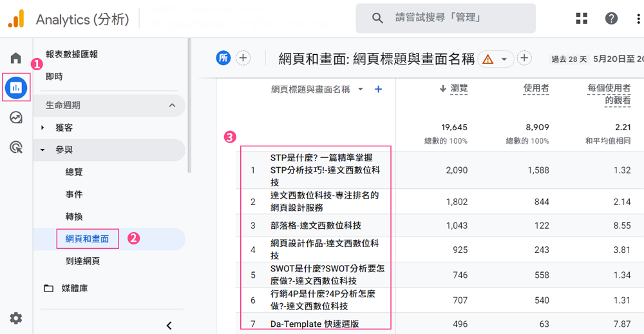Open the more options vertical dots
The height and width of the screenshot is (334, 644).
point(639,18)
